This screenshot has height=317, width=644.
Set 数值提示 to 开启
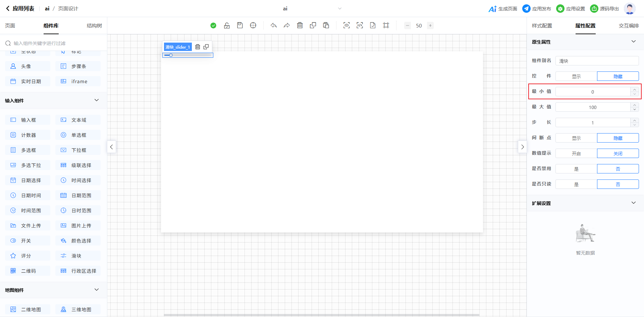(576, 154)
